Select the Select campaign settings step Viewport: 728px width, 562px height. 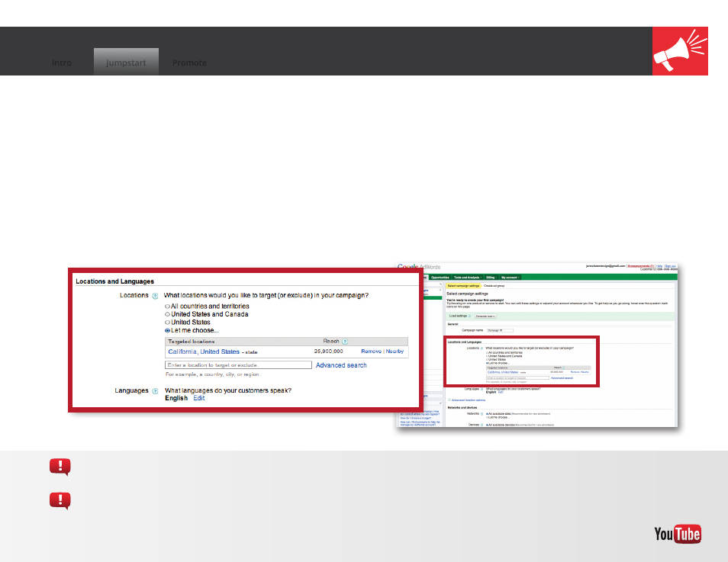tap(463, 286)
